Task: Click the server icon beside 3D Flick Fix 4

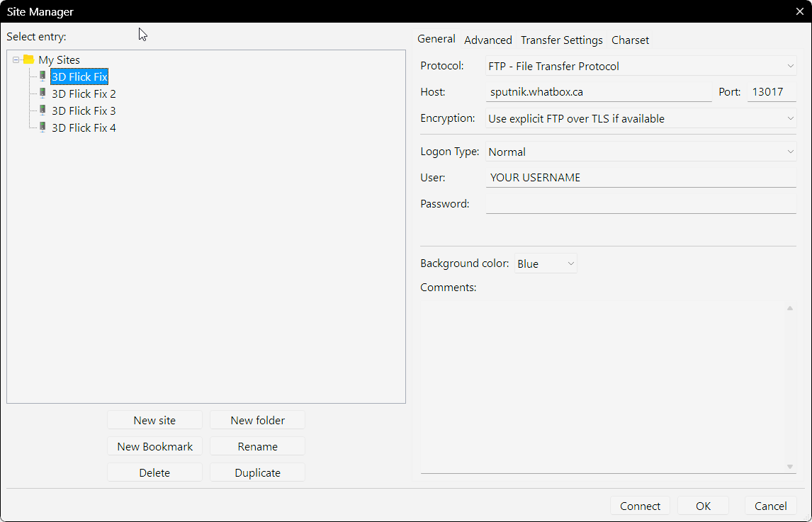Action: pyautogui.click(x=43, y=127)
